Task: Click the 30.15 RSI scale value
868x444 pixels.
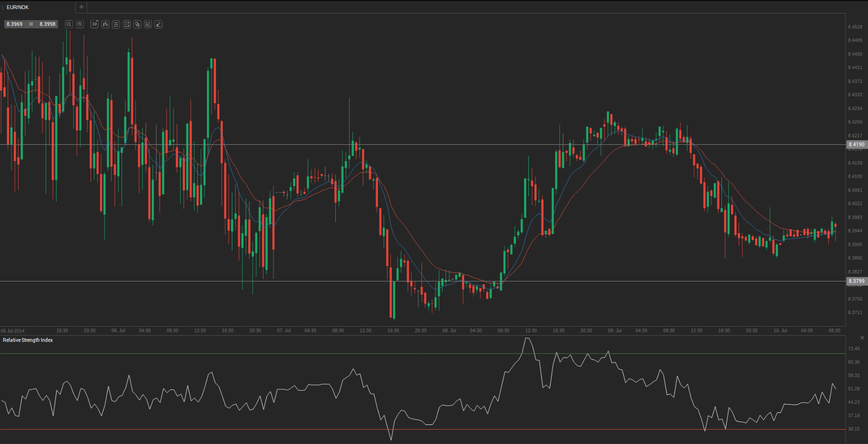Action: 854,429
